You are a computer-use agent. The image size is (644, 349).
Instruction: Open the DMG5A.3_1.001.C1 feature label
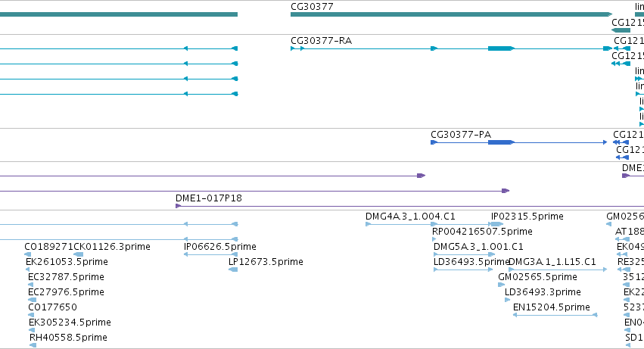pos(478,247)
